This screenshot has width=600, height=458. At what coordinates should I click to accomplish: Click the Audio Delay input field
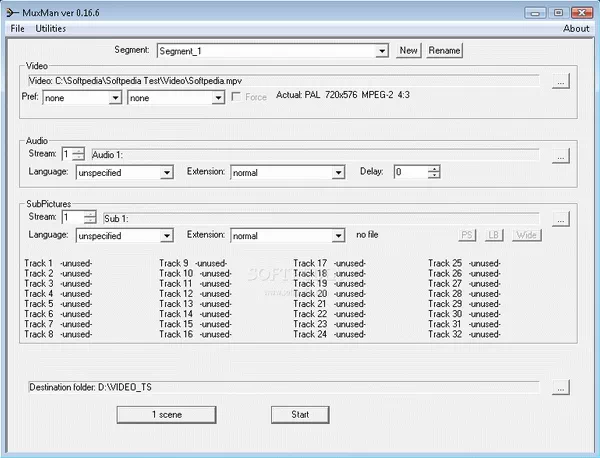[409, 172]
